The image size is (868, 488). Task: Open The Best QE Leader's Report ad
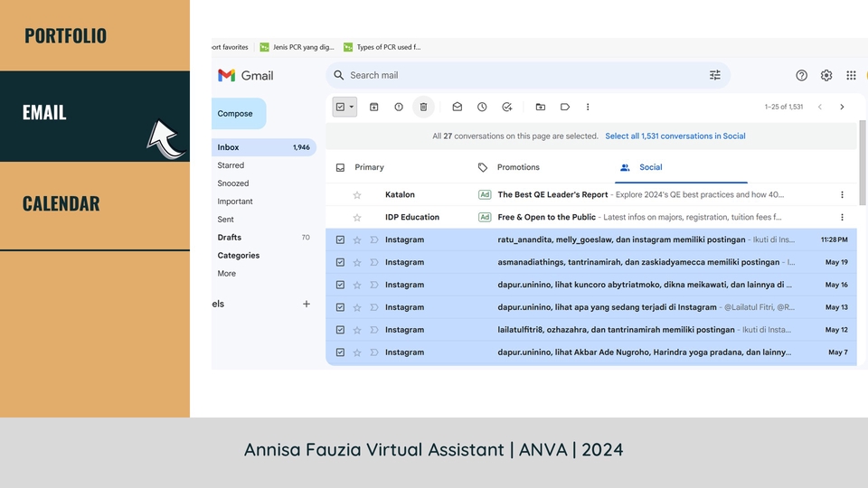552,195
